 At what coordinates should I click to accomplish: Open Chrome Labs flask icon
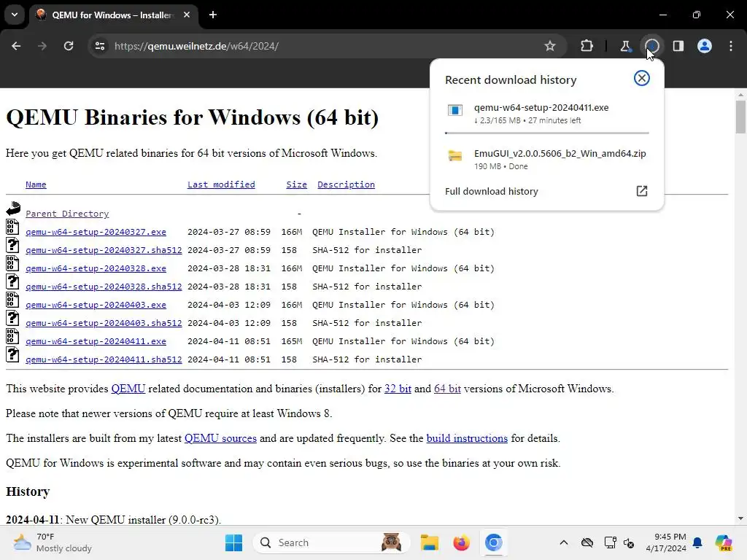pyautogui.click(x=625, y=46)
